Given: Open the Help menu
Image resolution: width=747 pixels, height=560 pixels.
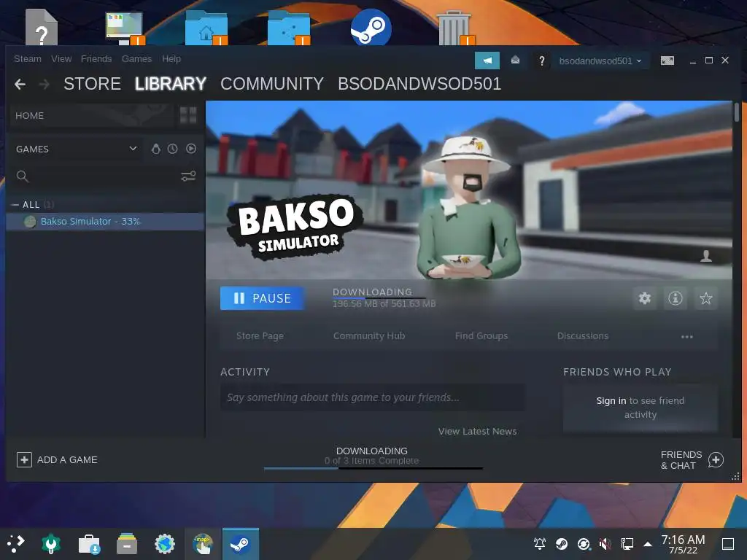Looking at the screenshot, I should point(171,58).
